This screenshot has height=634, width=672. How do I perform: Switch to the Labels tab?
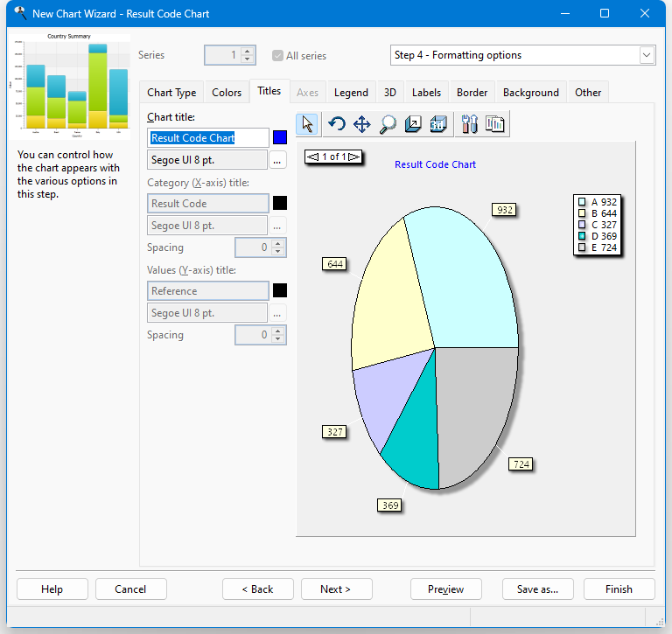[426, 93]
